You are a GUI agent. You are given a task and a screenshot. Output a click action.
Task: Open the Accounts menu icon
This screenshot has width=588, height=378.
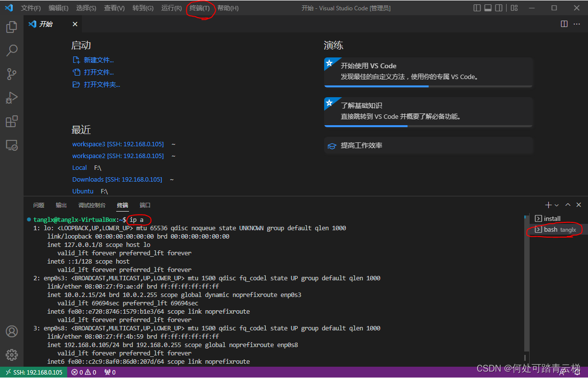(12, 331)
